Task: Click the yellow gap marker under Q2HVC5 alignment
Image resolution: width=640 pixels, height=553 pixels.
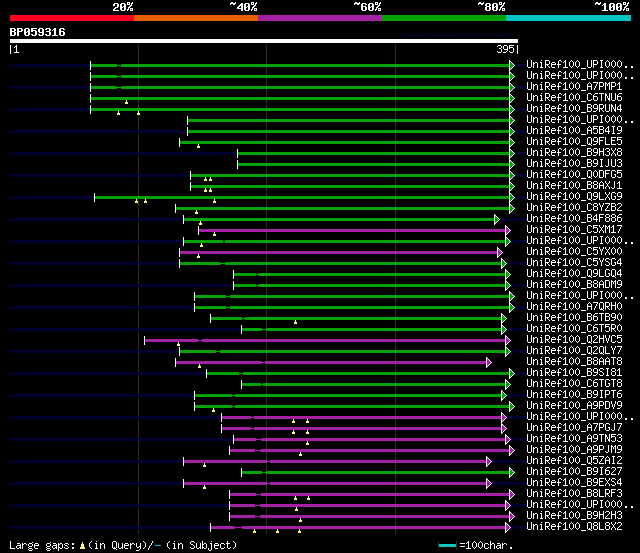Action: pyautogui.click(x=178, y=344)
